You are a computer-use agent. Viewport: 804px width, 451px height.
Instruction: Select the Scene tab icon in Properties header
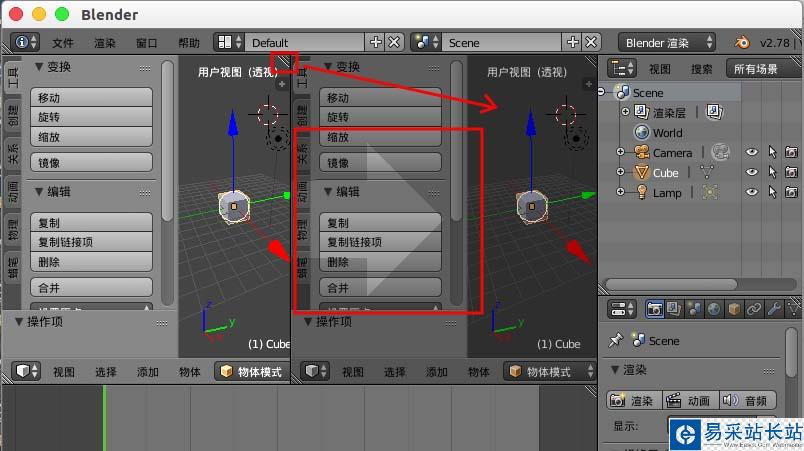(694, 309)
